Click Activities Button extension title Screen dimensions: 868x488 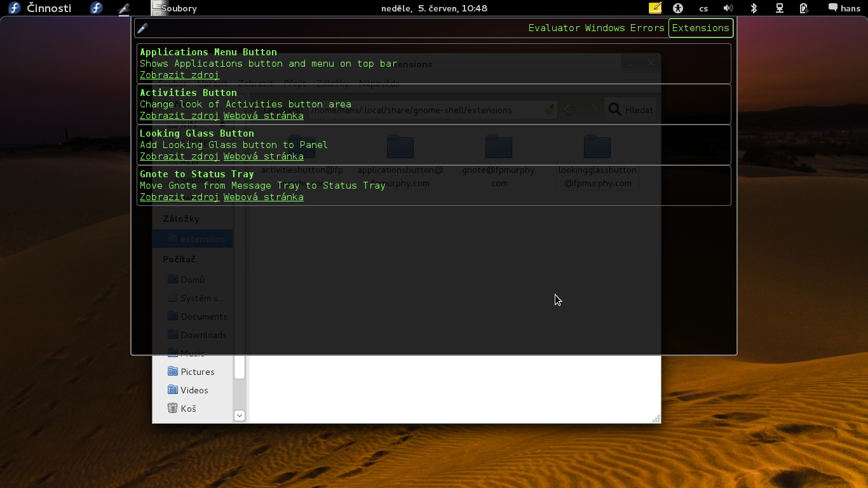(x=188, y=93)
